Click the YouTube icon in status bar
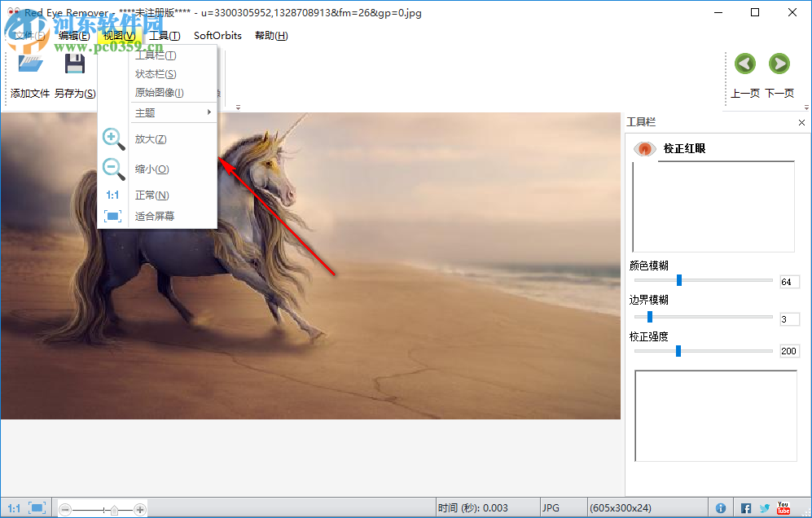 click(x=783, y=507)
